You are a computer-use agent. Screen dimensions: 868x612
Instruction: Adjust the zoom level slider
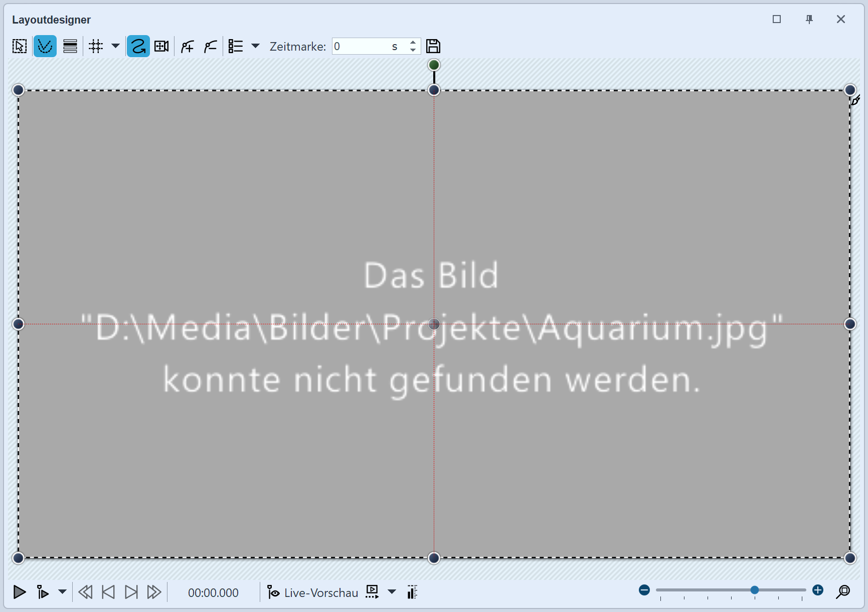(755, 590)
